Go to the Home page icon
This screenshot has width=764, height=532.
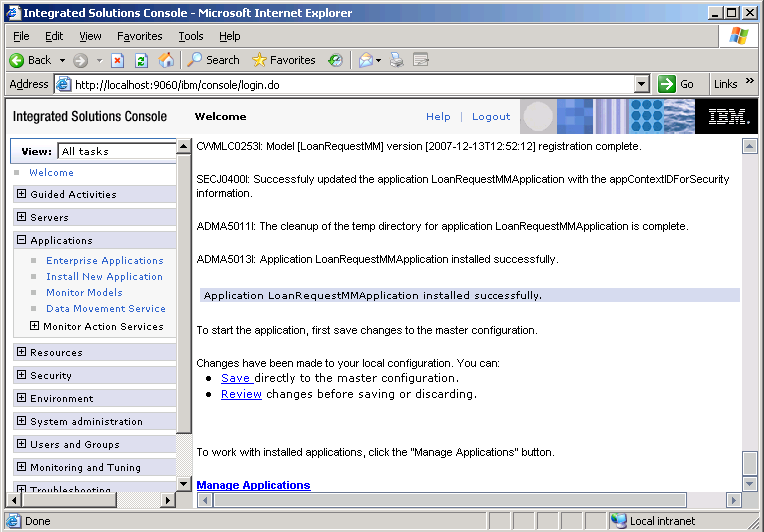coord(166,60)
